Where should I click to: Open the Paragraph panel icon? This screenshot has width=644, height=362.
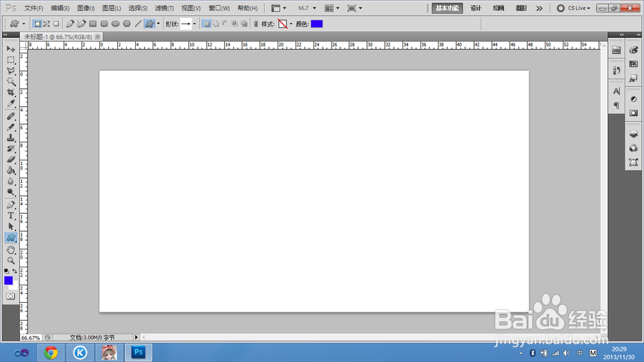point(616,106)
